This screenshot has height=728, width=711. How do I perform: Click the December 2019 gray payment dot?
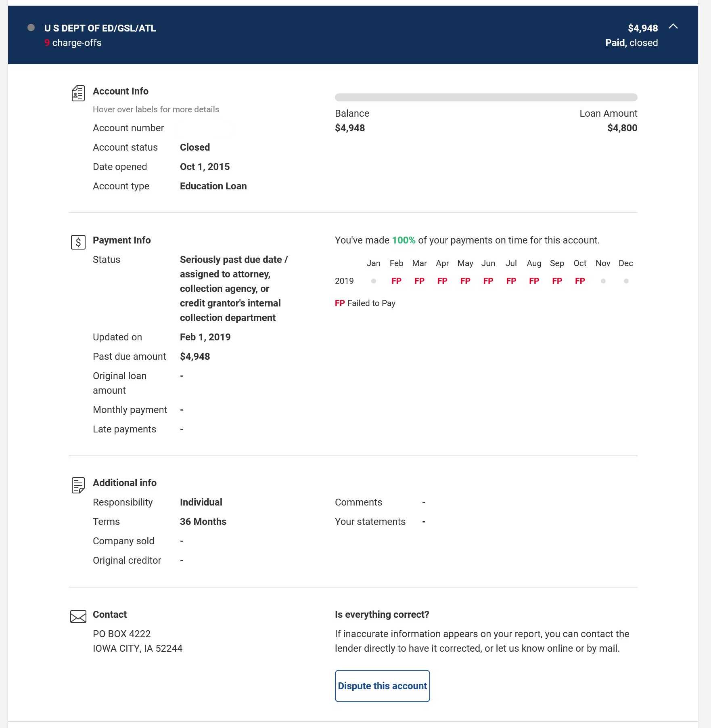point(626,281)
